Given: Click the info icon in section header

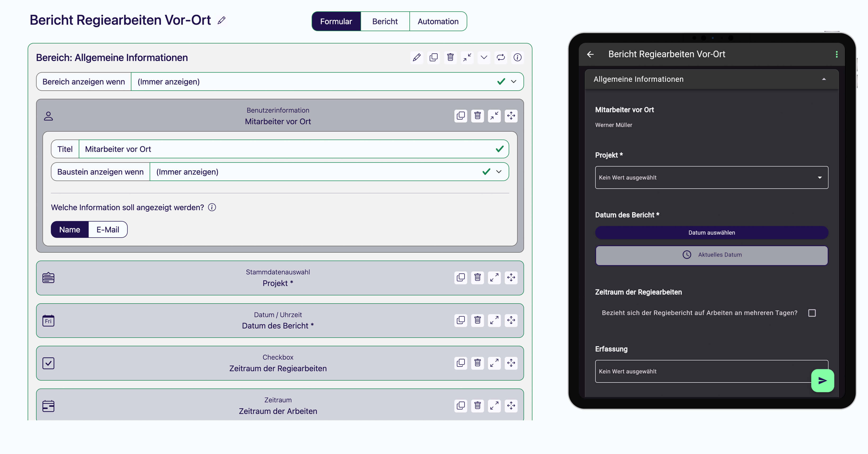Looking at the screenshot, I should pos(517,57).
